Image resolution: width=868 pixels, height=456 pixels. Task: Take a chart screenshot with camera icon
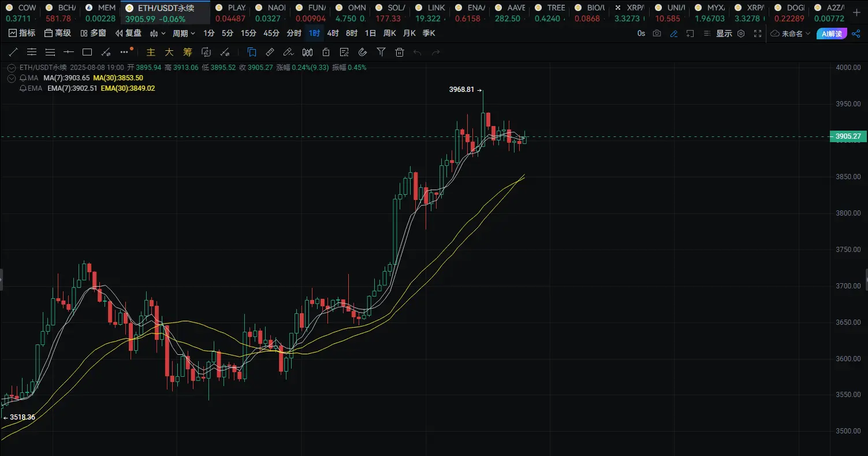click(x=657, y=34)
